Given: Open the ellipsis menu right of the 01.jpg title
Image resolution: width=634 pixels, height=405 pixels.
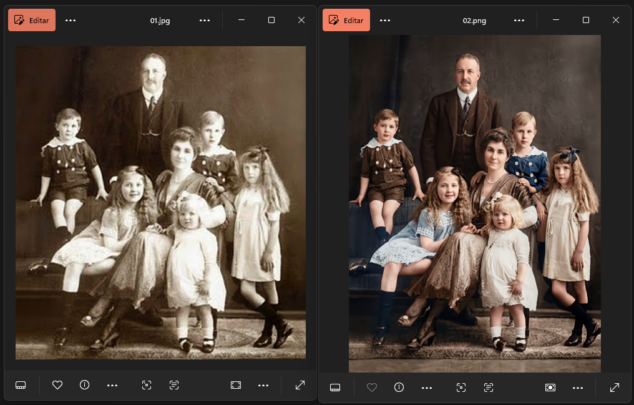Looking at the screenshot, I should [204, 20].
